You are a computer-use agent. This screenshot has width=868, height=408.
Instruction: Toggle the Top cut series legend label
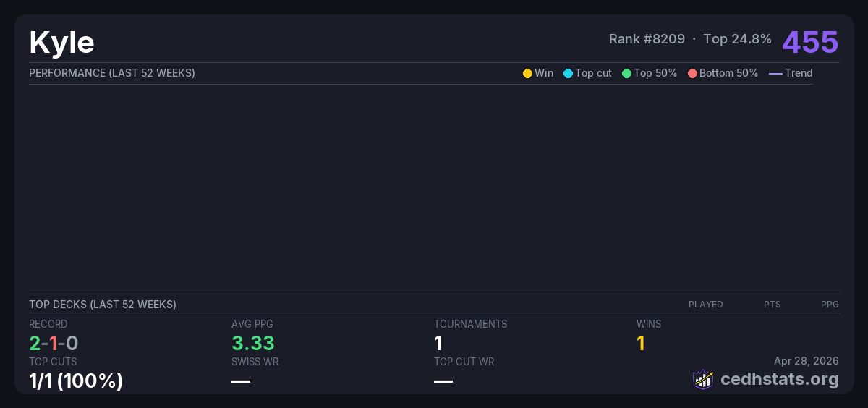(593, 73)
